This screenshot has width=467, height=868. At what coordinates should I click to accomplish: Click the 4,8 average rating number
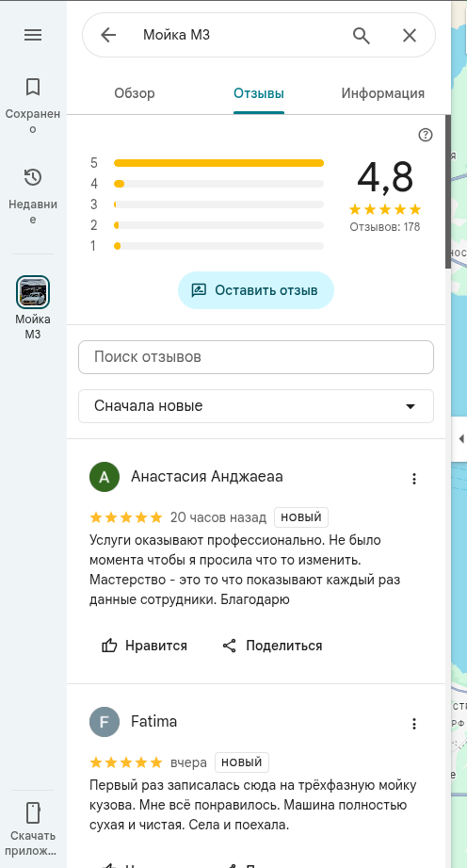pos(385,178)
